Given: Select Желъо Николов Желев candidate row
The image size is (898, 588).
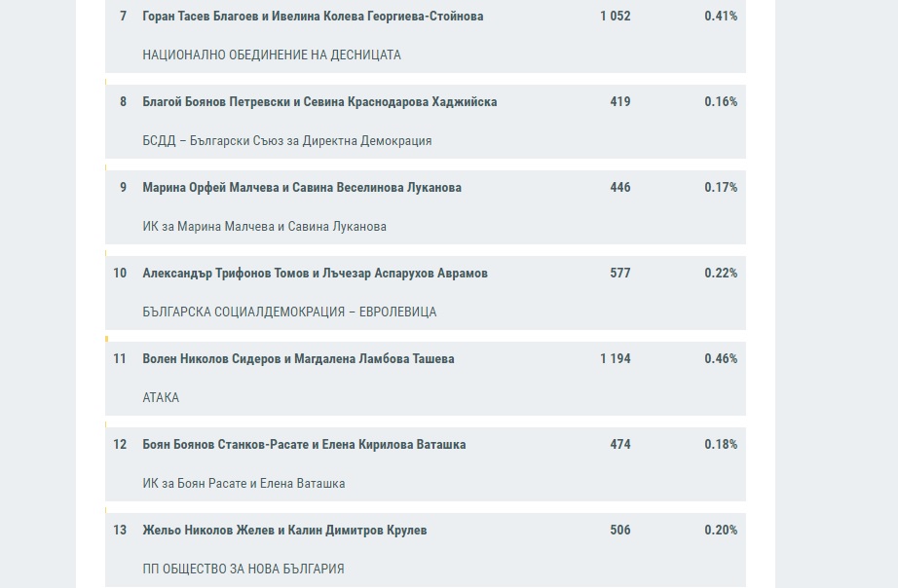Looking at the screenshot, I should 425,550.
